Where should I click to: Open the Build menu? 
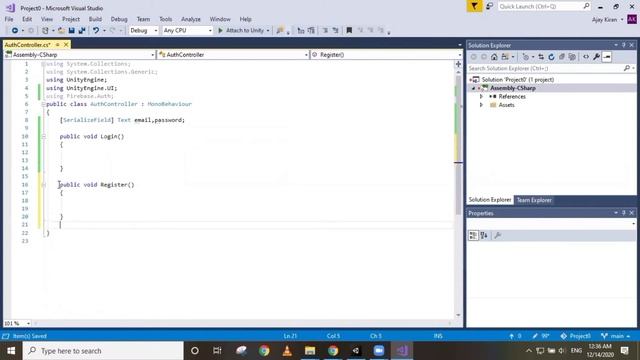click(95, 19)
